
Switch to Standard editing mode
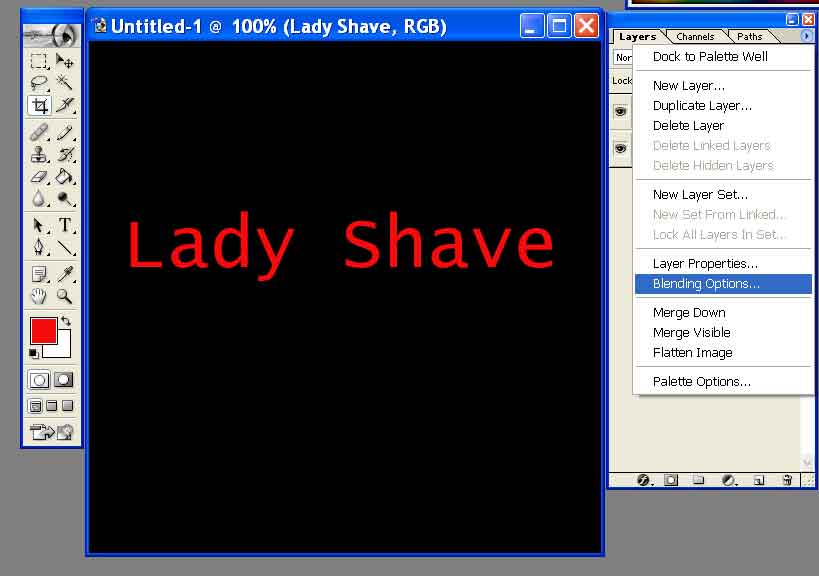click(x=39, y=380)
